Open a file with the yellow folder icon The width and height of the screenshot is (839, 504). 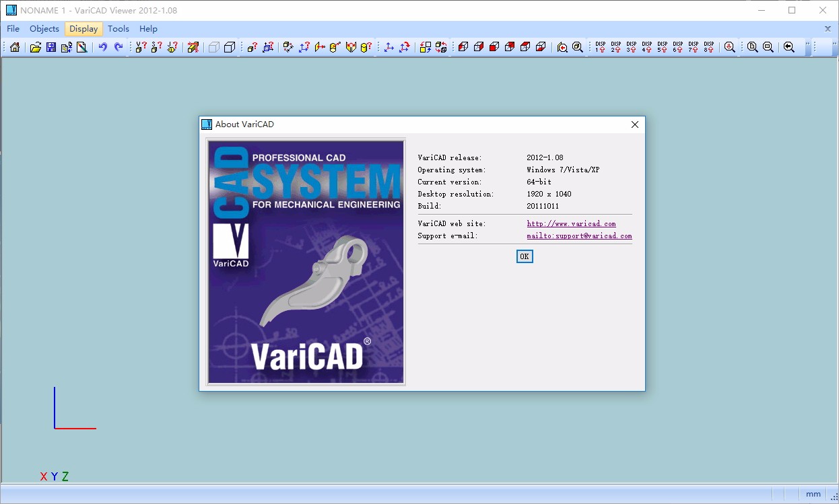(x=36, y=47)
